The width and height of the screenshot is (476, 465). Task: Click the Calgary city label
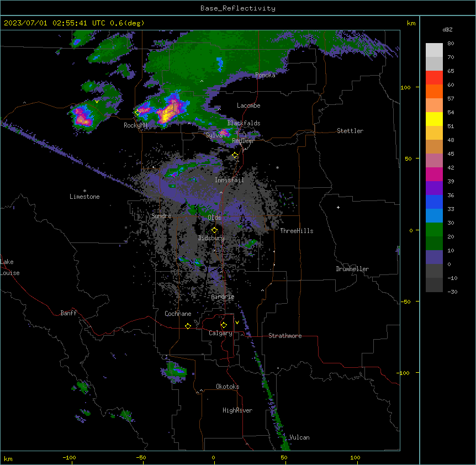220,333
